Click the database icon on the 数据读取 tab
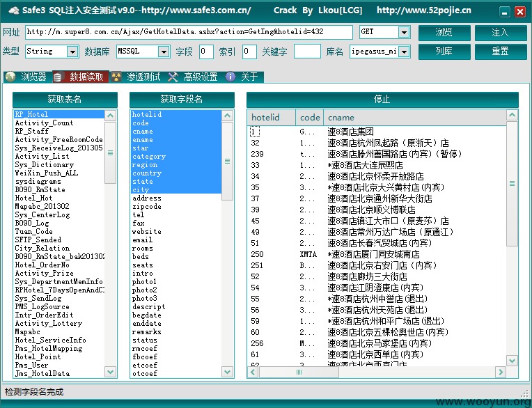 (58, 77)
